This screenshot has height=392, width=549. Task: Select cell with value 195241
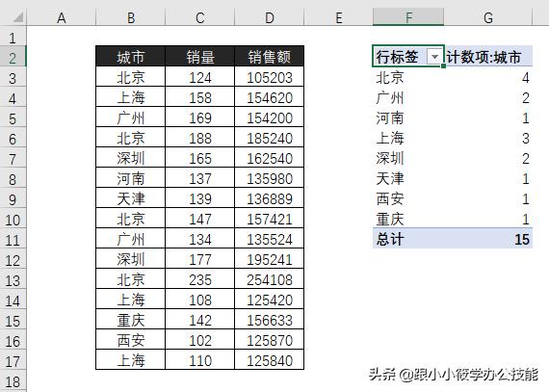click(x=270, y=259)
